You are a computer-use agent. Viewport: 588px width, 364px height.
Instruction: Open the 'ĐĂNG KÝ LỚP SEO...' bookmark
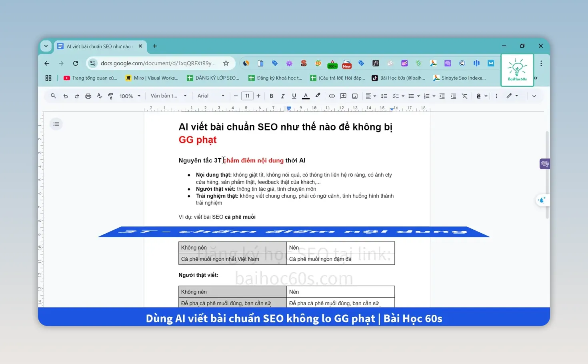[x=213, y=78]
